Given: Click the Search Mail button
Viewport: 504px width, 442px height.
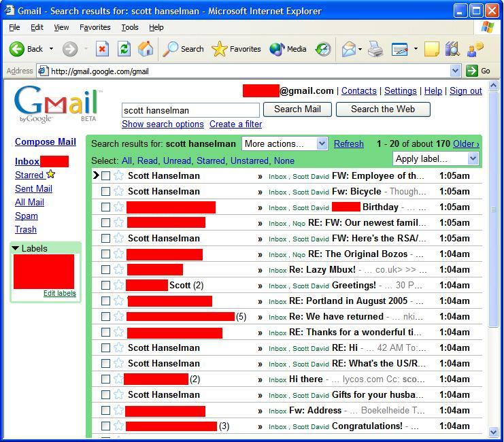Looking at the screenshot, I should pos(297,109).
